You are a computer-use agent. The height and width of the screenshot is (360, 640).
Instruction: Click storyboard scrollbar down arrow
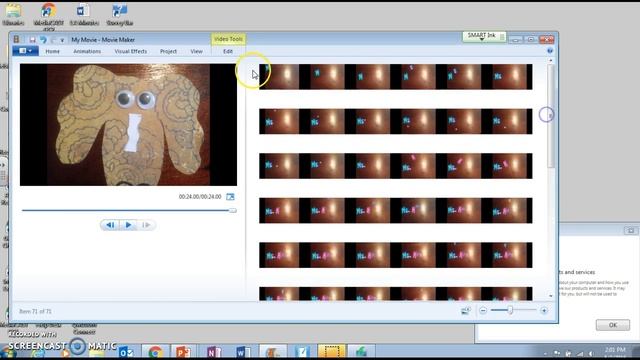(551, 296)
